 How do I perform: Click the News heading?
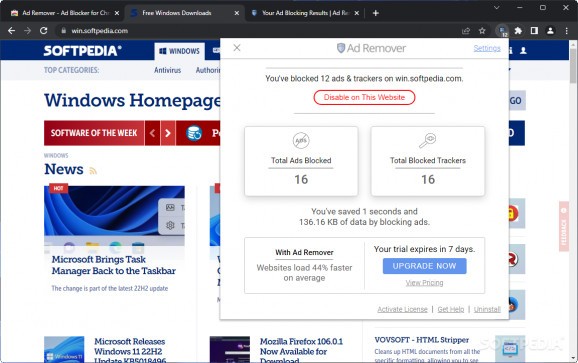64,169
